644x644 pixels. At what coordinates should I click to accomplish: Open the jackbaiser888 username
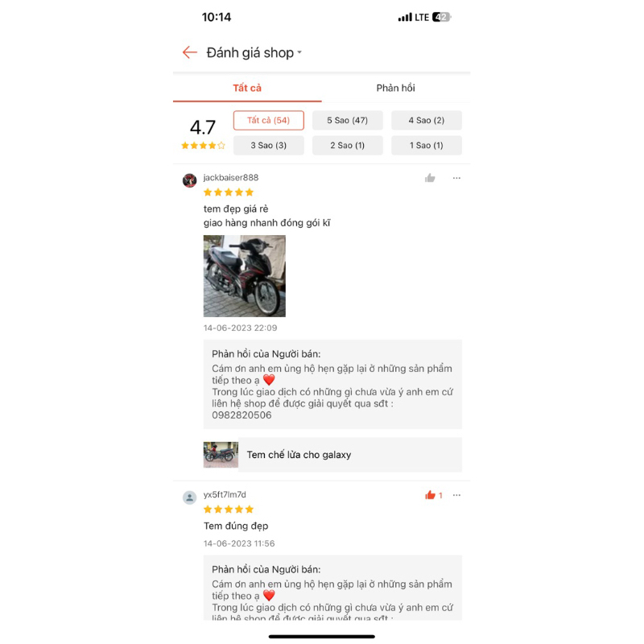click(231, 177)
